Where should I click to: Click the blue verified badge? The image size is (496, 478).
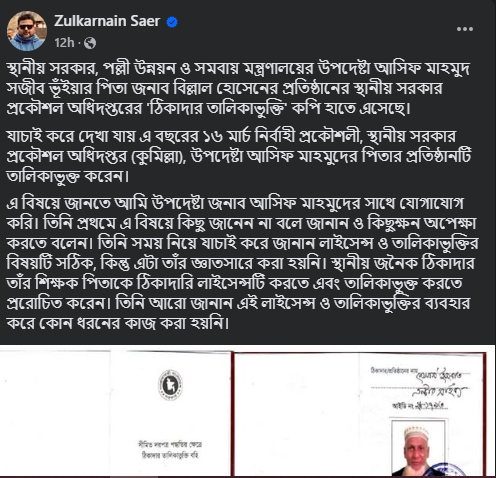pos(172,22)
